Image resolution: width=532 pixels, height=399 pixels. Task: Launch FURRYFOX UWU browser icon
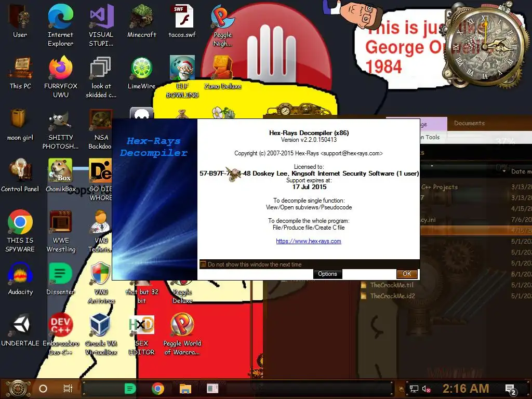(x=60, y=77)
